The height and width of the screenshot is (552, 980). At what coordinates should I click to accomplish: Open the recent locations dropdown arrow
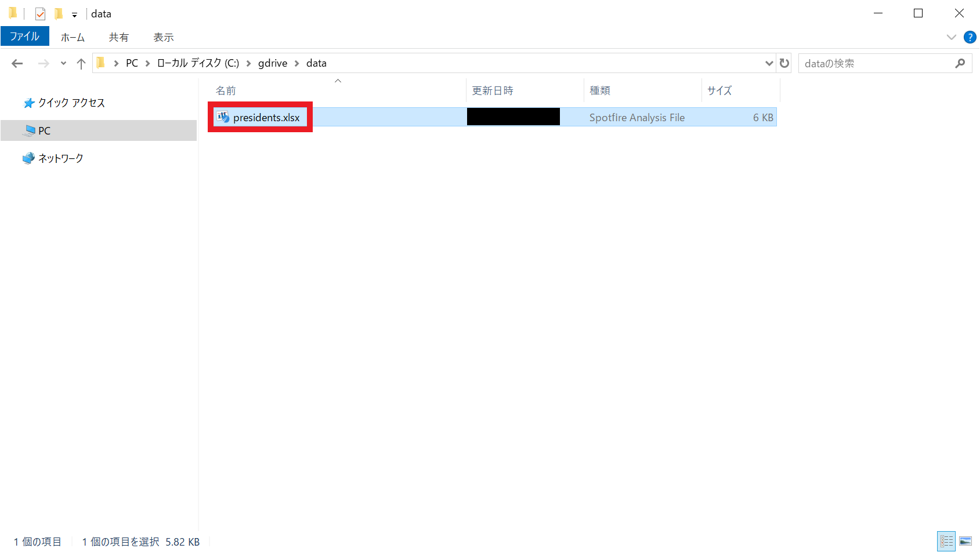pyautogui.click(x=63, y=63)
